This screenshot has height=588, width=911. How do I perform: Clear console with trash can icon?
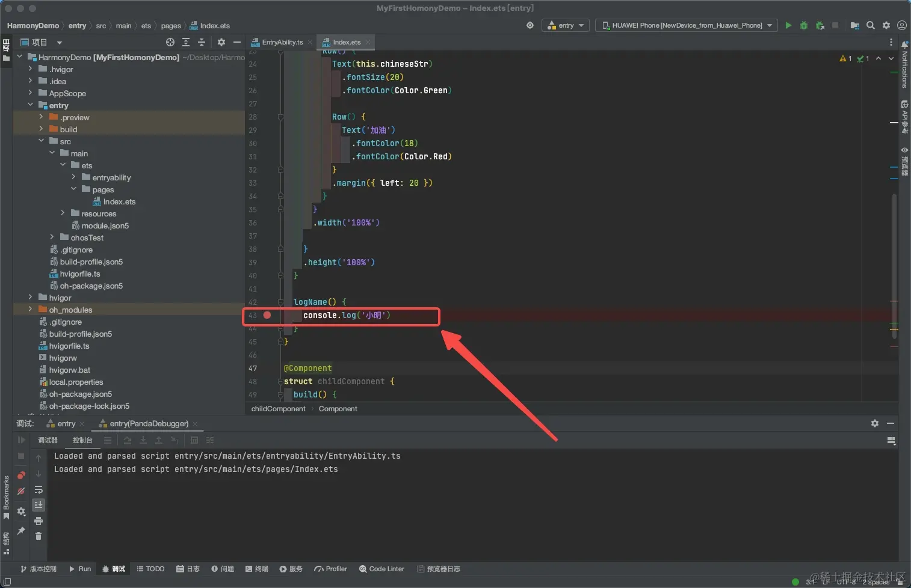39,536
